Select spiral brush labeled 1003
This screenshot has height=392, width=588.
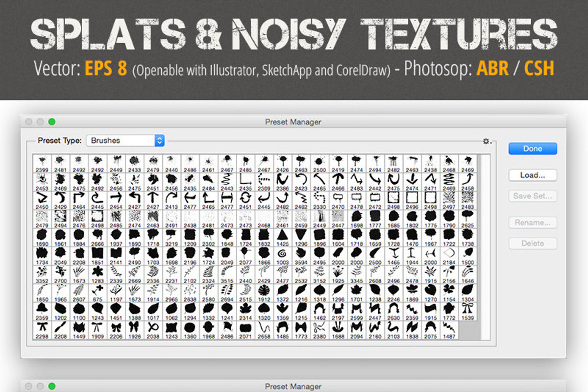(282, 256)
